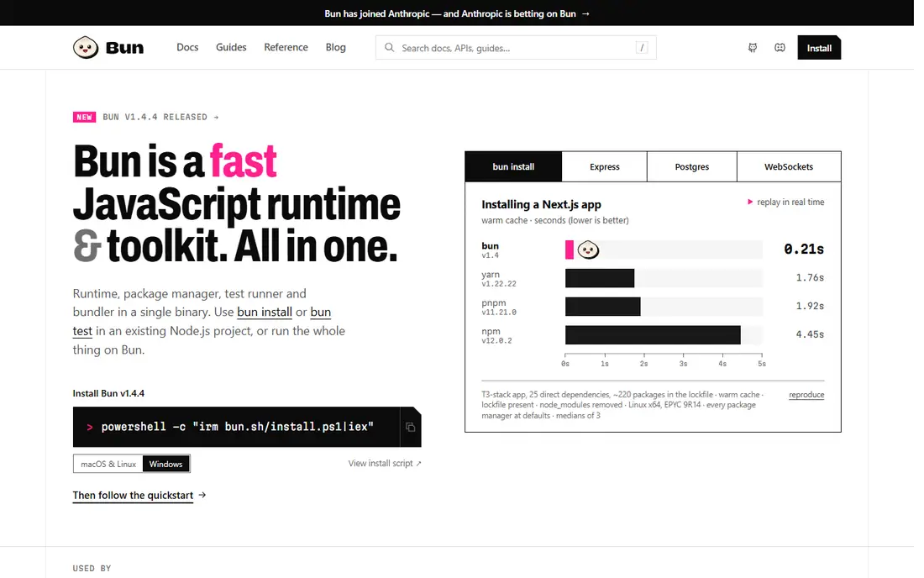Viewport: 924px width, 578px height.
Task: Click the powershell install command text
Action: 238,427
